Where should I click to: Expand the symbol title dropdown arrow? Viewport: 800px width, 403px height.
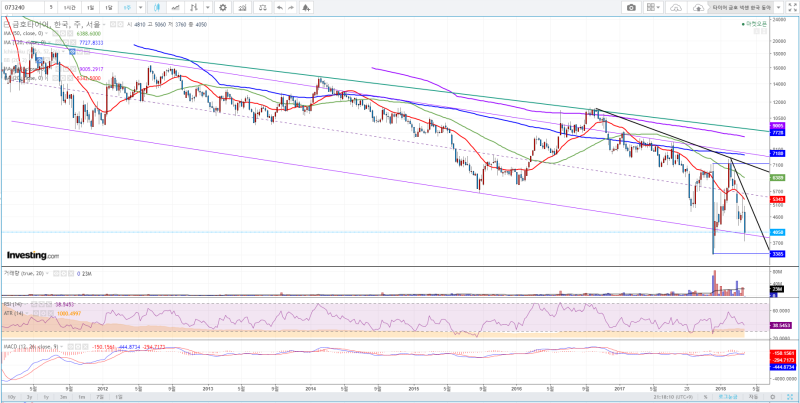[104, 24]
